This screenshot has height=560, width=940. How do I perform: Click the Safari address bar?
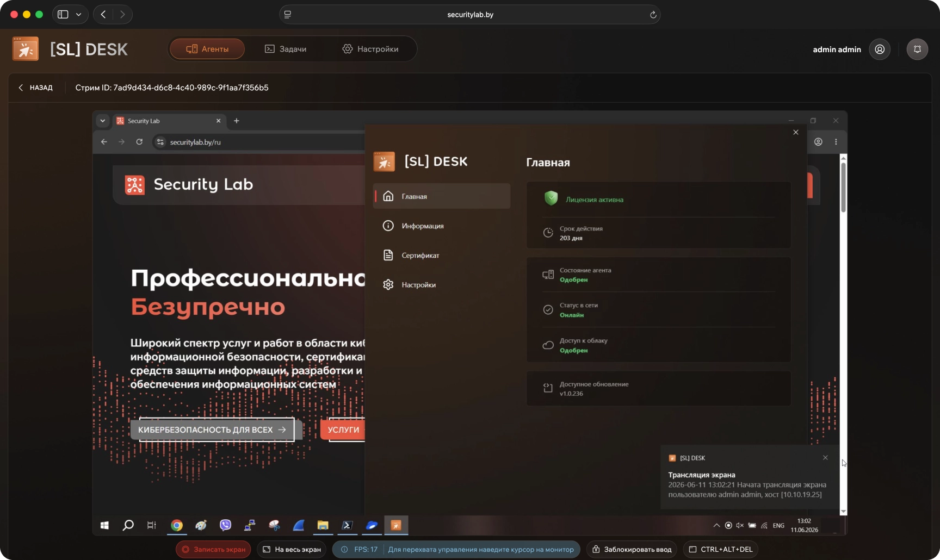(x=470, y=15)
